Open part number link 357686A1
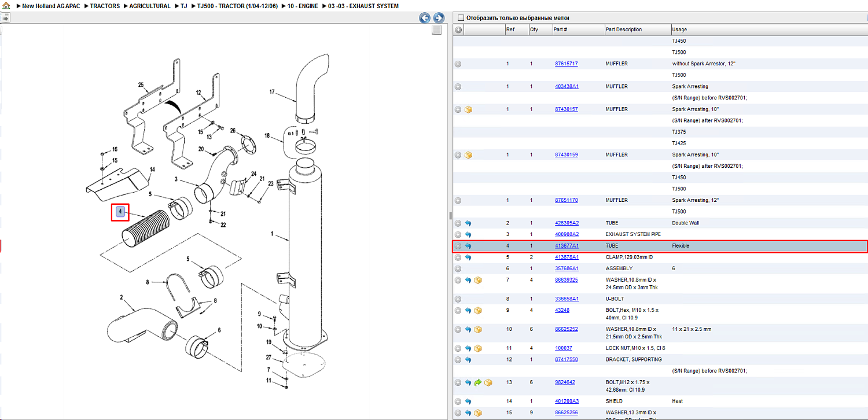 click(x=567, y=269)
